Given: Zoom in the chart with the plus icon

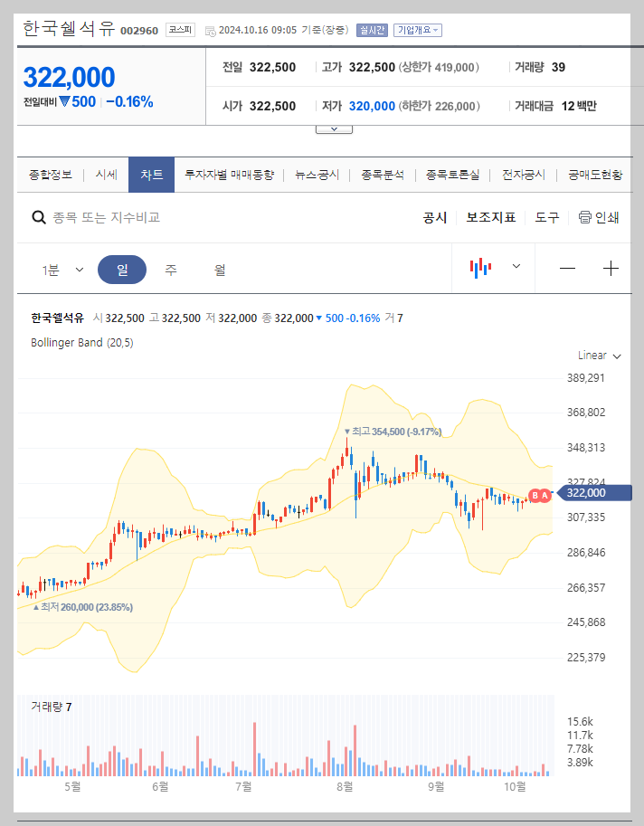Looking at the screenshot, I should [611, 268].
